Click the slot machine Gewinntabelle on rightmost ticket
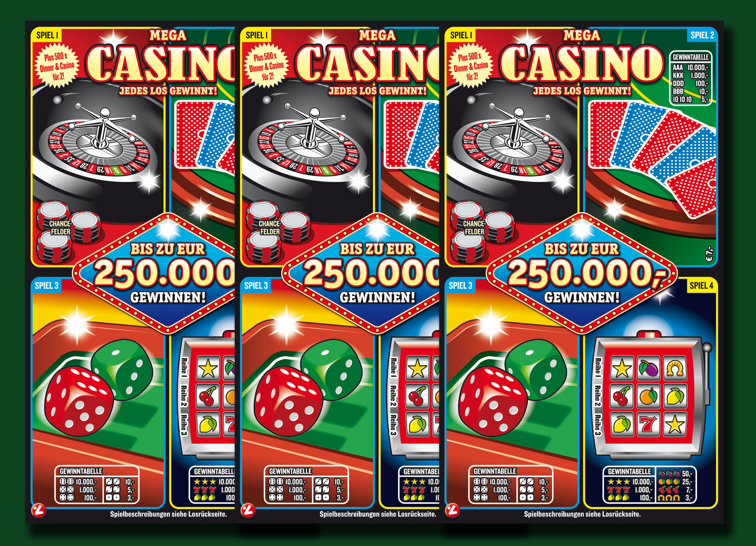756x546 pixels. [x=649, y=484]
